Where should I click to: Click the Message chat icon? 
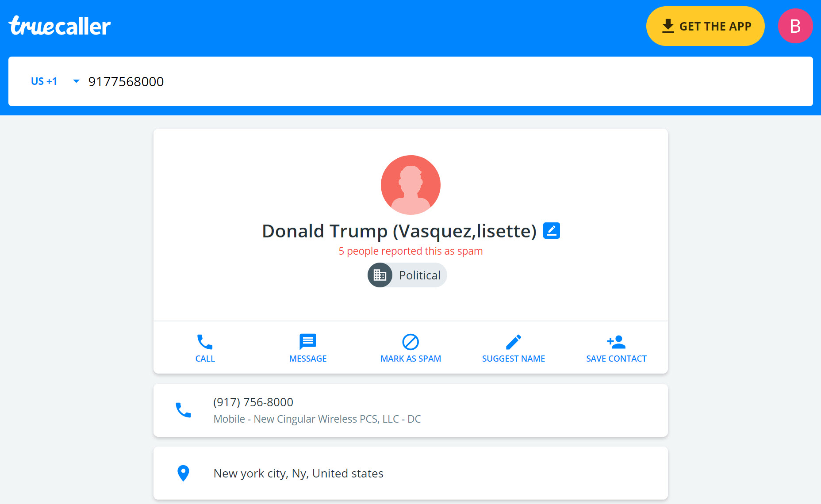[x=308, y=342]
